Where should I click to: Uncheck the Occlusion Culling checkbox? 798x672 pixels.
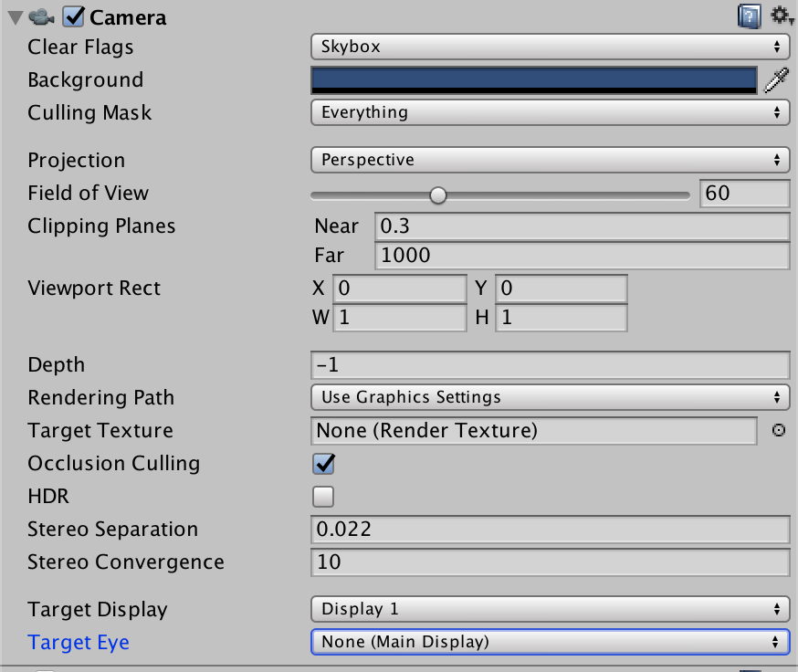[324, 464]
